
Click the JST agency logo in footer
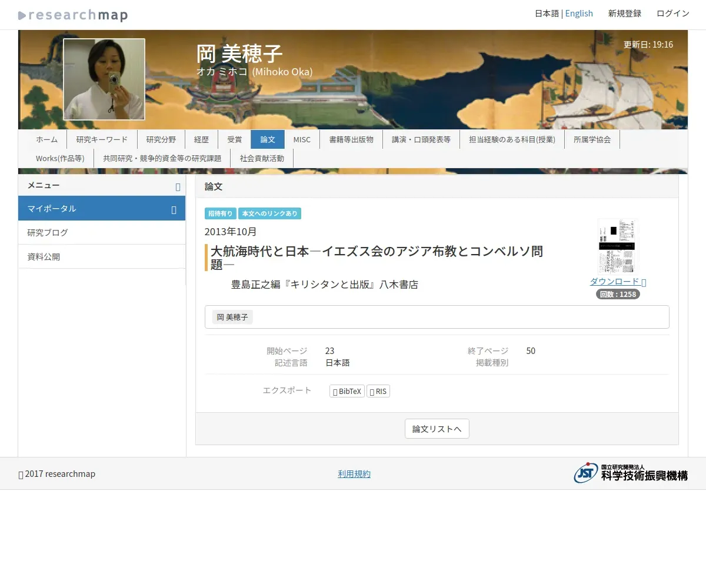631,473
